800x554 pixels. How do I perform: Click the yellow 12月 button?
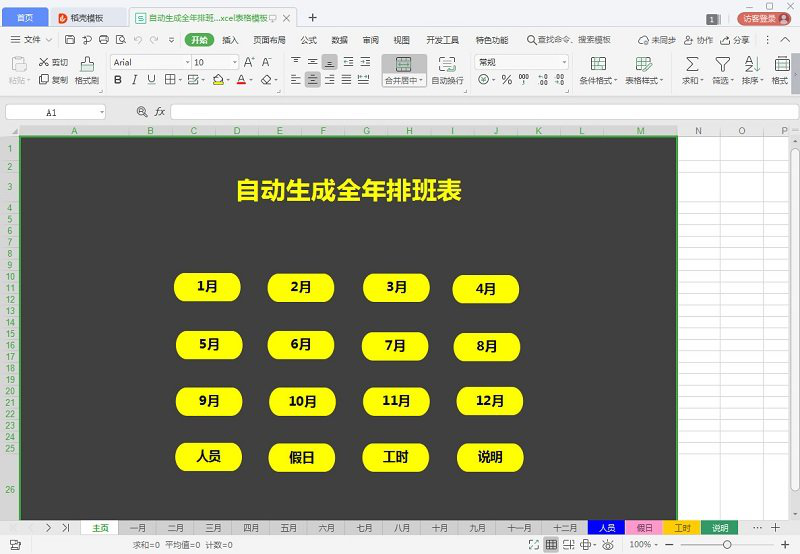(x=490, y=401)
